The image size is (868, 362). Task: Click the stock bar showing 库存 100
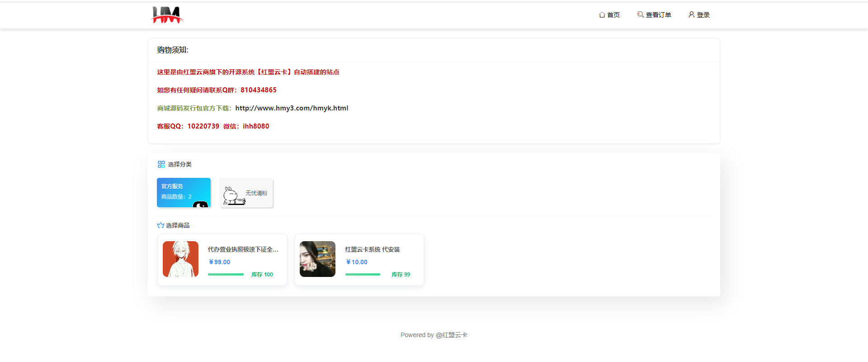pos(226,275)
